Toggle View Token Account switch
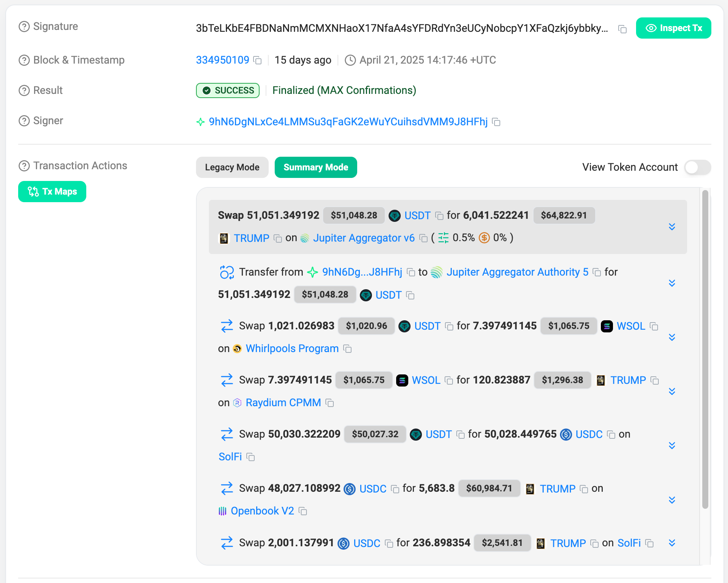Screen dimensions: 728x583 [698, 167]
